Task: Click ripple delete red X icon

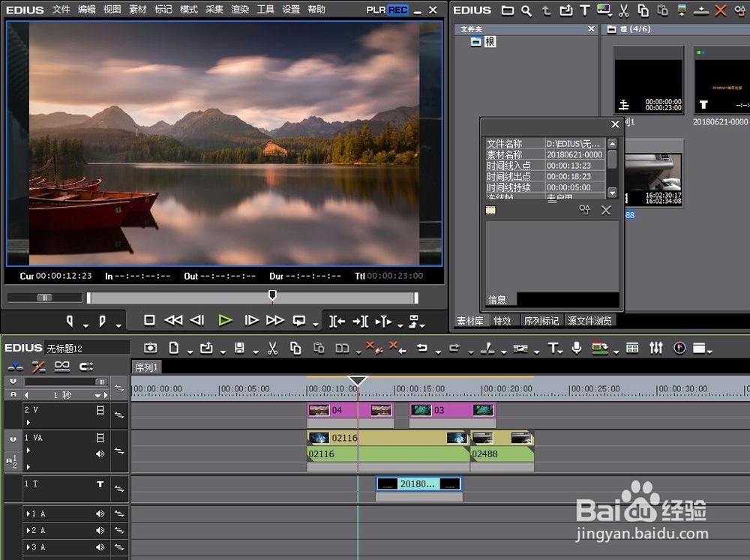Action: coord(398,348)
